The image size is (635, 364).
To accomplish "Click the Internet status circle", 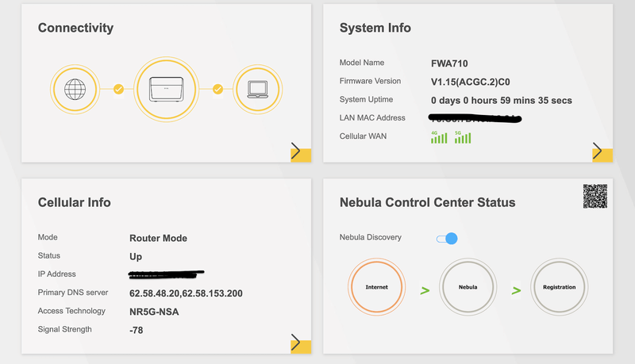I will pyautogui.click(x=376, y=287).
